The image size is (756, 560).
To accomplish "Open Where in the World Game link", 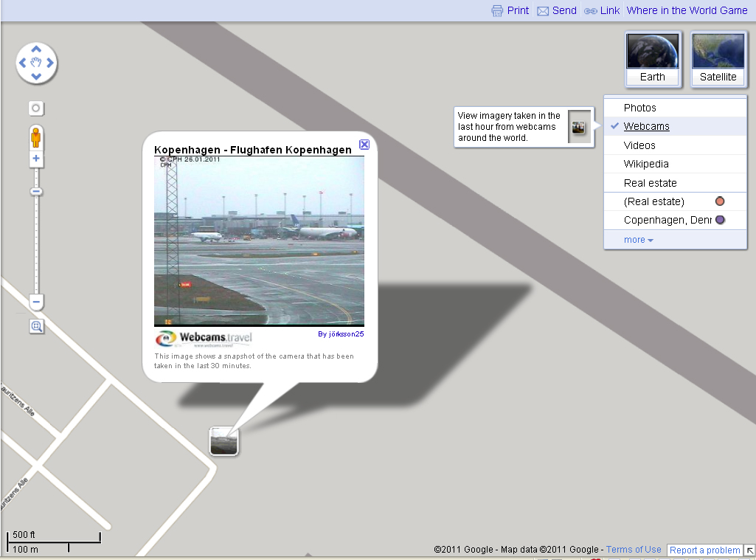I will pos(687,10).
